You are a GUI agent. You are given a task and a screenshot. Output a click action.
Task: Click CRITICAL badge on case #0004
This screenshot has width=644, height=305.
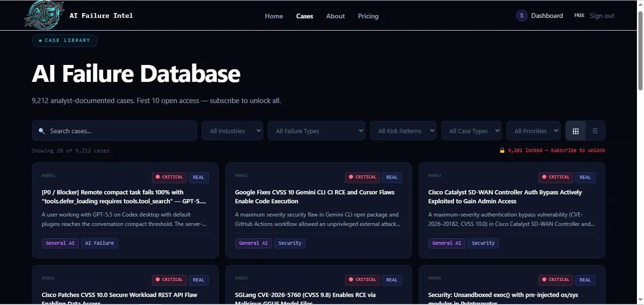point(169,280)
